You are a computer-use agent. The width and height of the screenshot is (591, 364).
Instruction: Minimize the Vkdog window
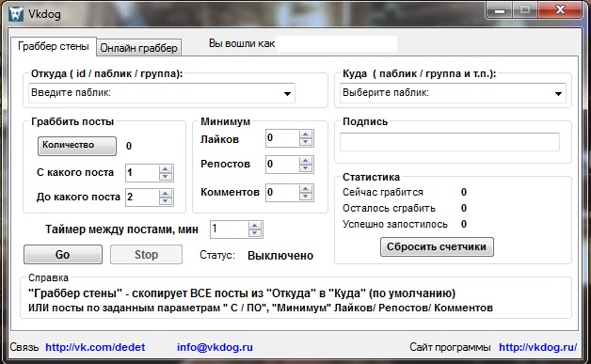tap(500, 10)
